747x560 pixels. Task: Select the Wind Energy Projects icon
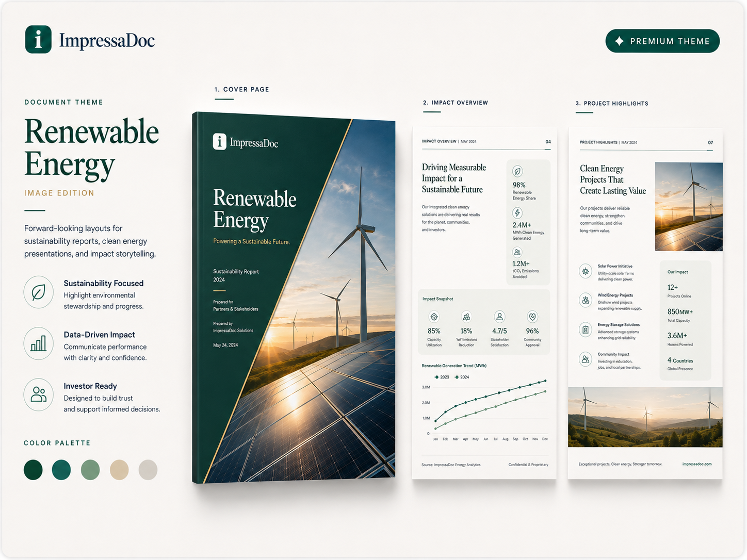(586, 300)
